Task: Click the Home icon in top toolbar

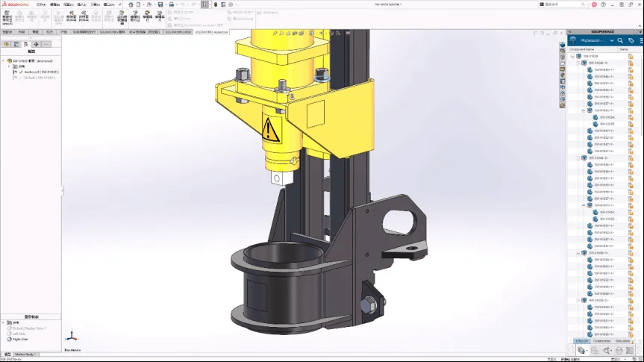Action: (x=131, y=4)
